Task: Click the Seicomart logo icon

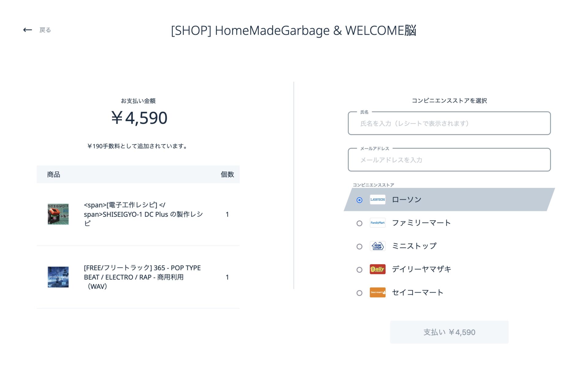Action: pos(377,292)
